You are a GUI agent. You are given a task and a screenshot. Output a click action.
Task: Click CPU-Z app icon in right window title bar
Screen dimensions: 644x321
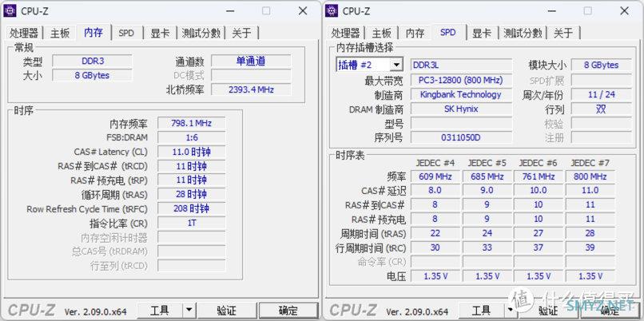click(332, 10)
